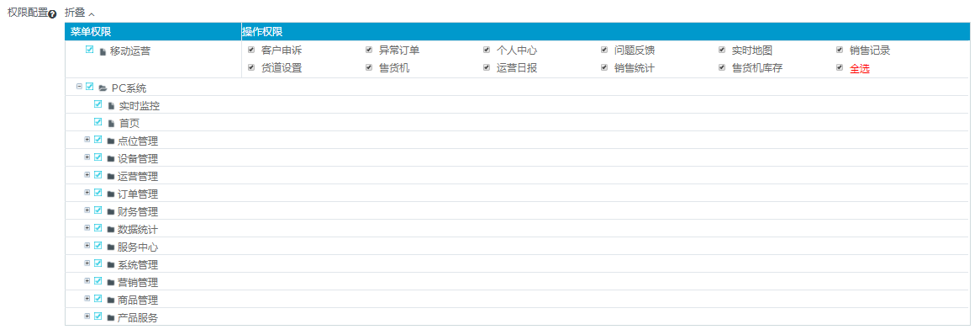Click the 权限配置 label text
The image size is (980, 335).
coord(27,13)
